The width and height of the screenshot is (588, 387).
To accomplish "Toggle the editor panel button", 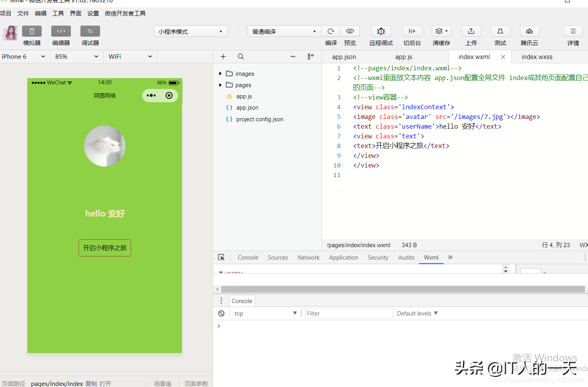I will tap(61, 31).
